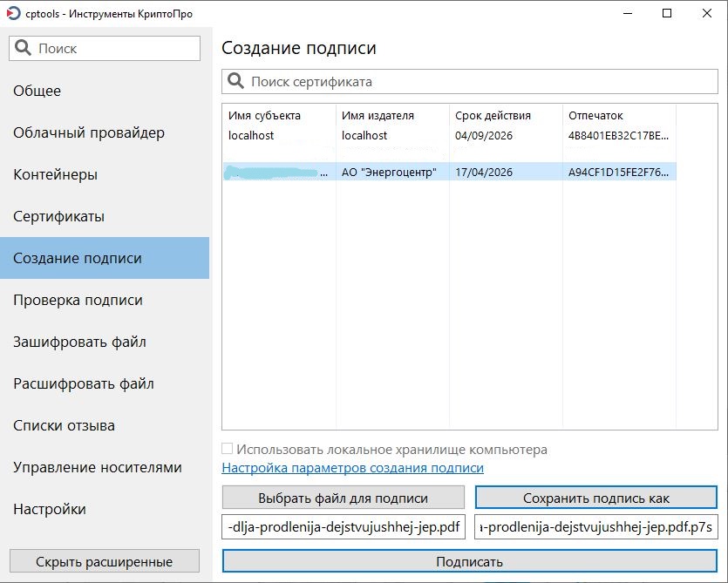Open 'Расшифровать файл' section

[83, 383]
